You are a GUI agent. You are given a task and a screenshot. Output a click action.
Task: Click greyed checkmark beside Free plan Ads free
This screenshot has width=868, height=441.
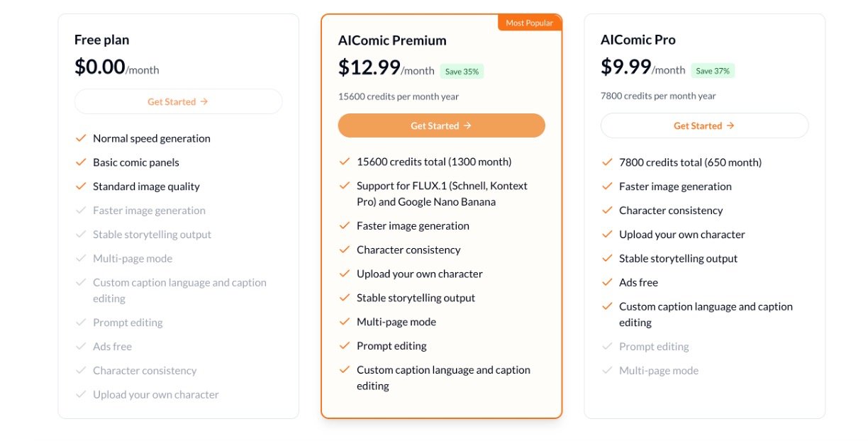click(81, 347)
